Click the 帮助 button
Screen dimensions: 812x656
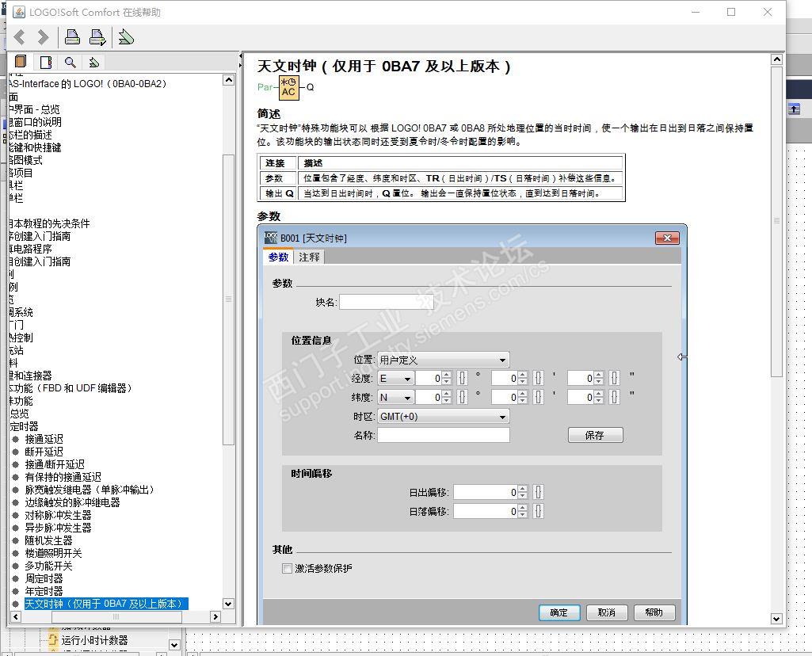pyautogui.click(x=654, y=612)
